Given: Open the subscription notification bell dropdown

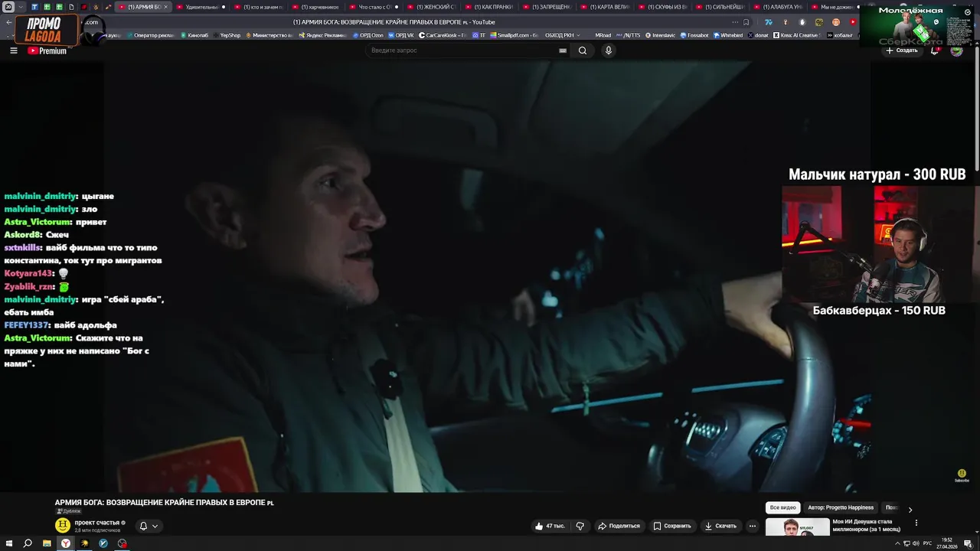Looking at the screenshot, I should click(149, 526).
